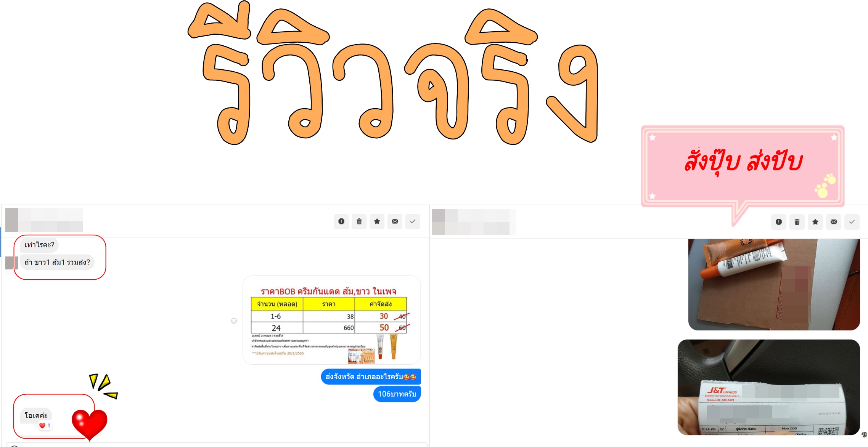
Task: Select the ส่งจังหวัด อำเภออะไรครับ message
Action: click(371, 377)
